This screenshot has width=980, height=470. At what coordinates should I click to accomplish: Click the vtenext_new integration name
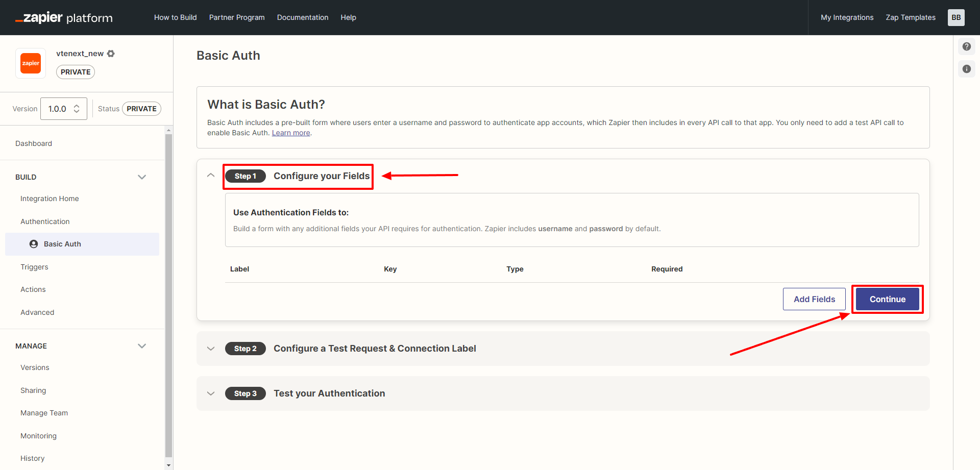pyautogui.click(x=80, y=54)
